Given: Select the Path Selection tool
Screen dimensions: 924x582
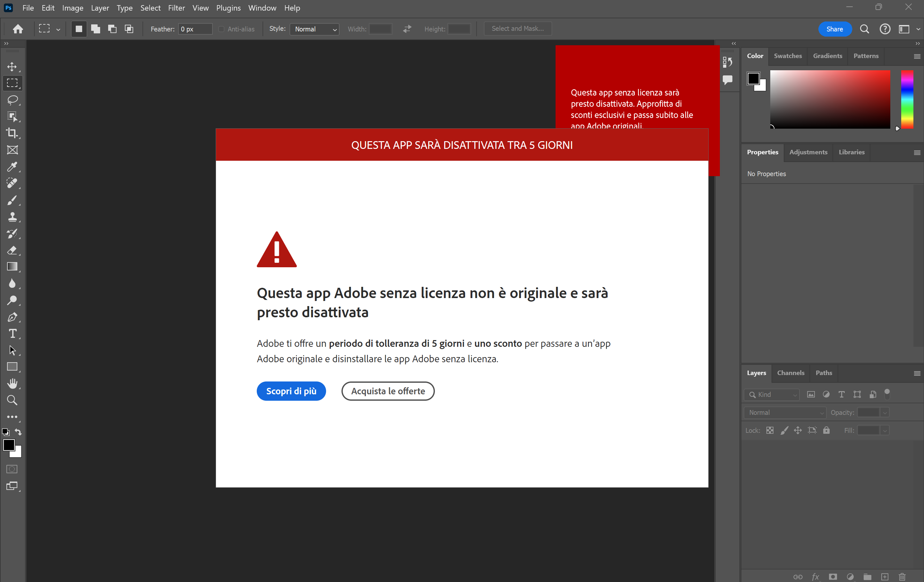Looking at the screenshot, I should tap(12, 350).
